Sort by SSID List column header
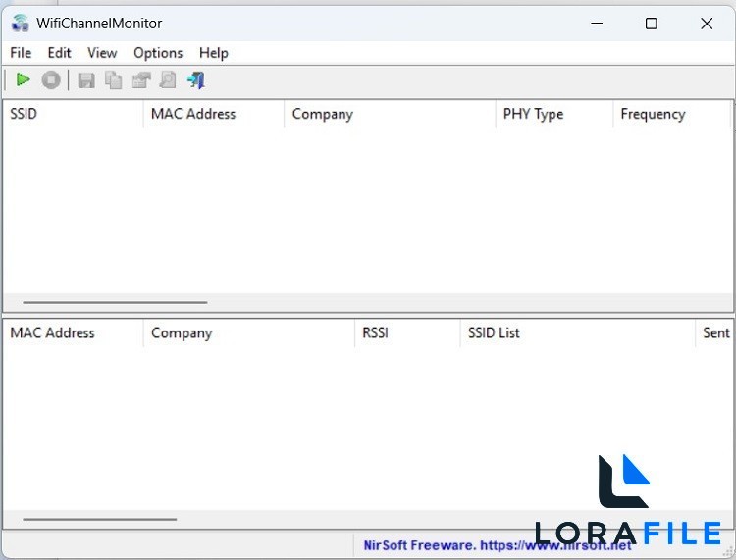The width and height of the screenshot is (736, 560). pos(577,333)
